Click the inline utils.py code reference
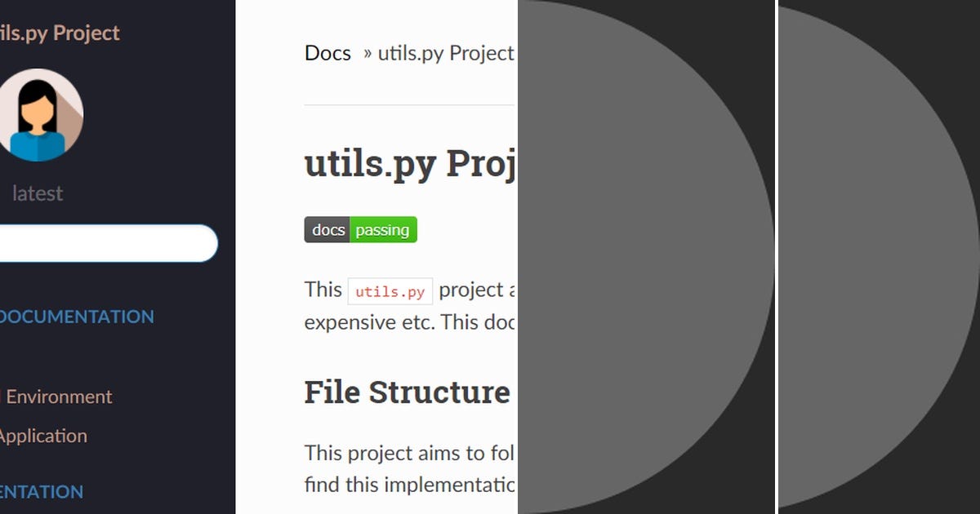 [390, 291]
